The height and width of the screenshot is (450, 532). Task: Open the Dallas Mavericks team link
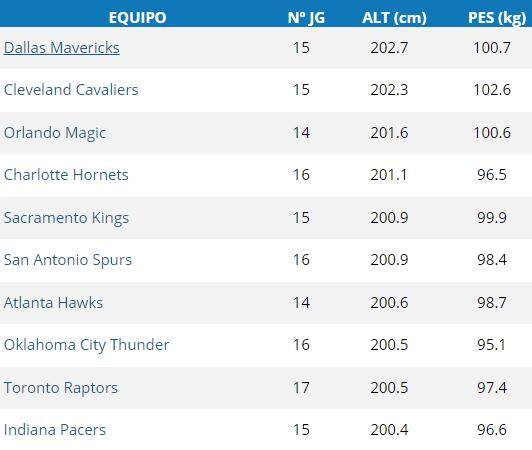(x=61, y=48)
